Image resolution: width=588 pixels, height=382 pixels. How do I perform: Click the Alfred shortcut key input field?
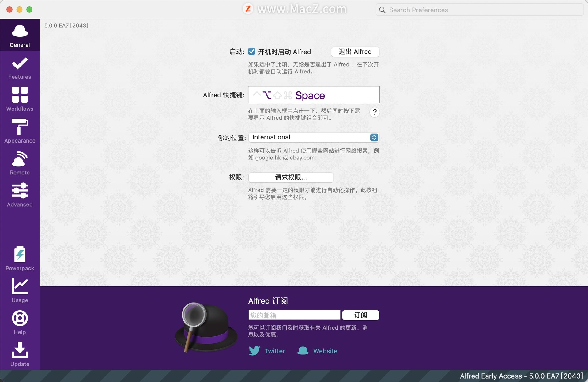pyautogui.click(x=314, y=94)
